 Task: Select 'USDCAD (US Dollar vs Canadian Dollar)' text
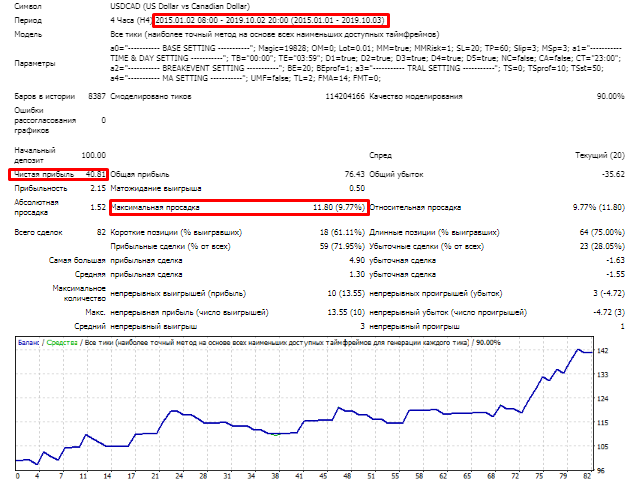click(180, 7)
